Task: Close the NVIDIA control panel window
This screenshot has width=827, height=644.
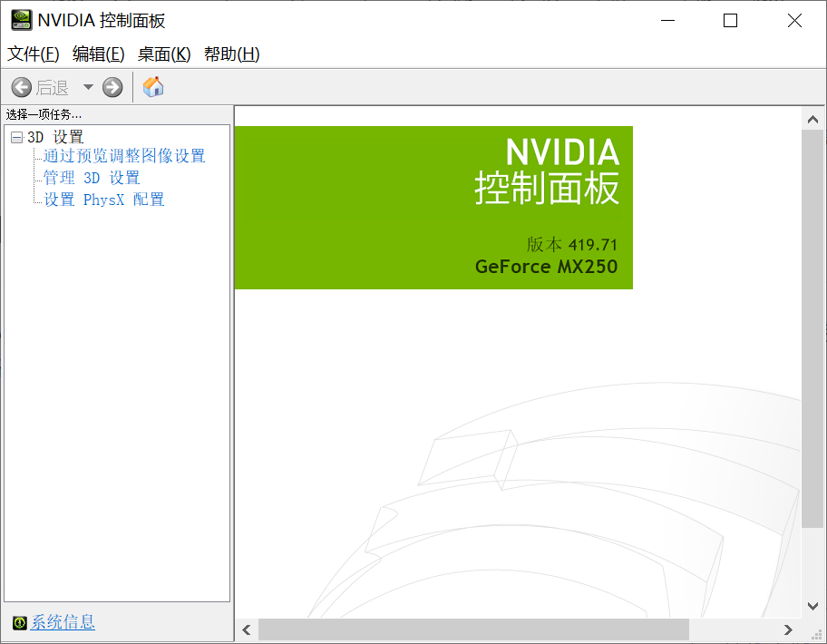Action: point(794,21)
